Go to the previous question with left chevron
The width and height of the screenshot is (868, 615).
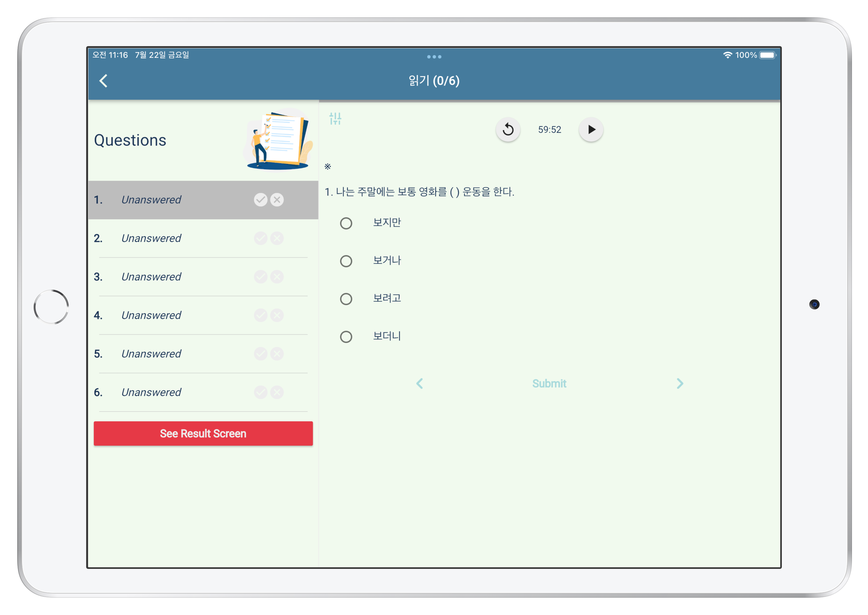[x=420, y=384]
